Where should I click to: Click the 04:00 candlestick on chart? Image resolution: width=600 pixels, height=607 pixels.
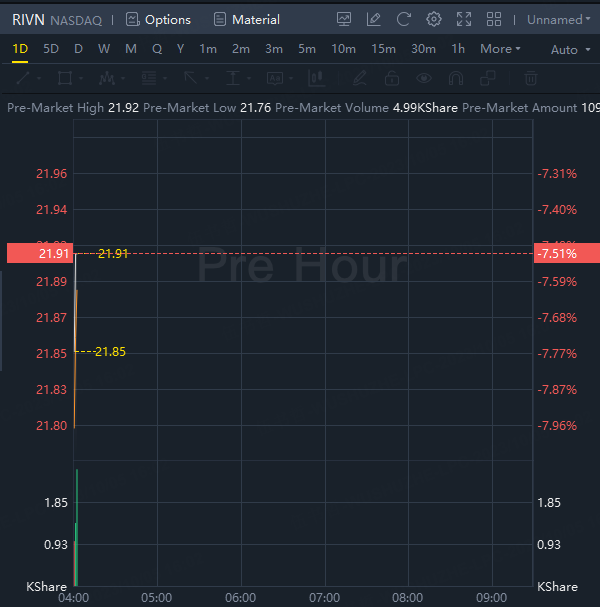click(75, 340)
